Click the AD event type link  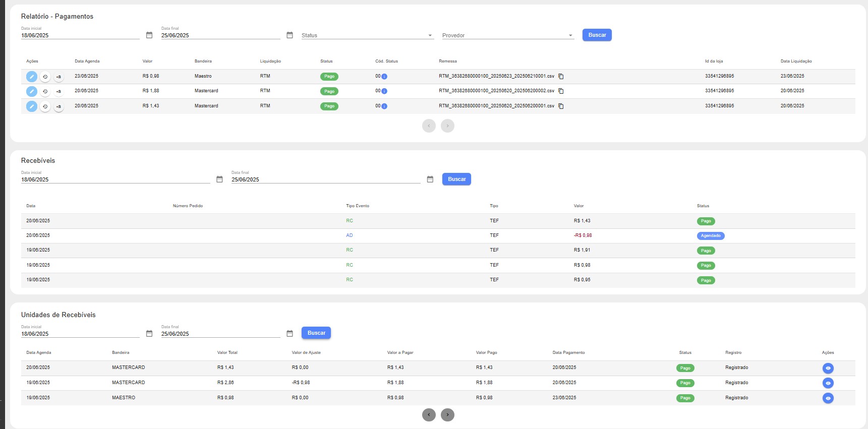(x=350, y=235)
